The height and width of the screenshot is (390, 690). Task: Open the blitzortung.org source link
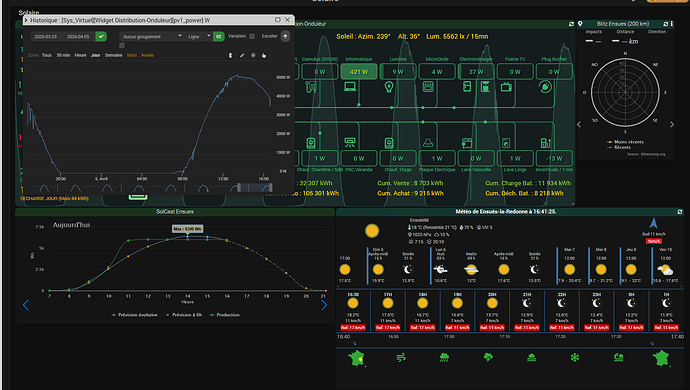pos(646,154)
